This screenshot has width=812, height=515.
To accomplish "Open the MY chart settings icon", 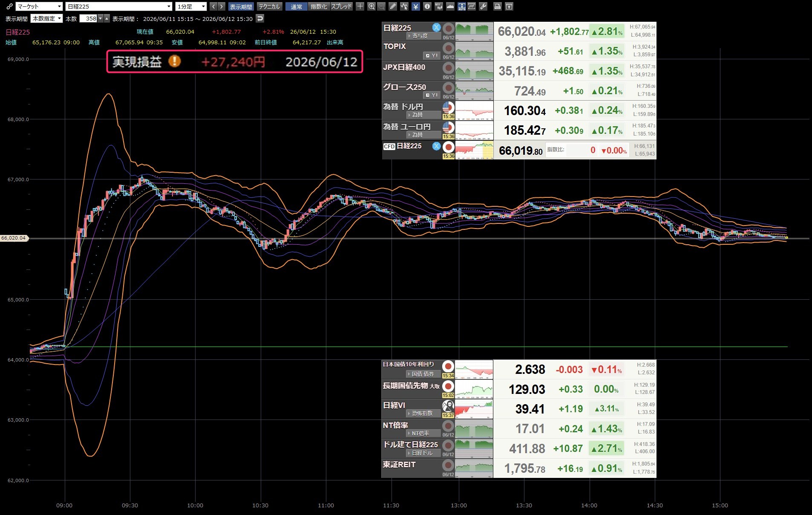I will 438,6.
